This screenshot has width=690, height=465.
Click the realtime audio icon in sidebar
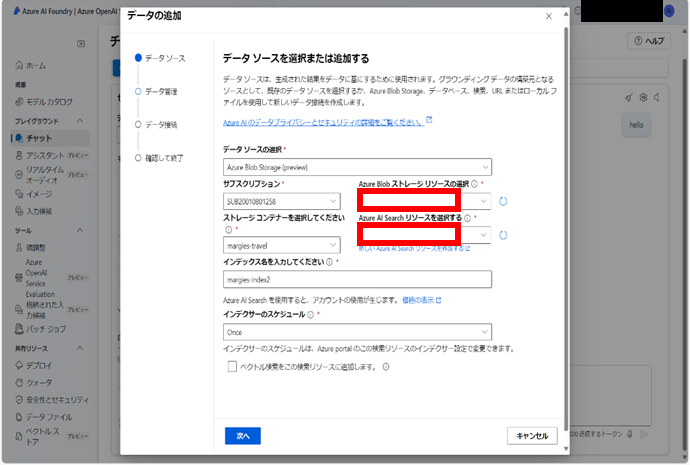(19, 175)
